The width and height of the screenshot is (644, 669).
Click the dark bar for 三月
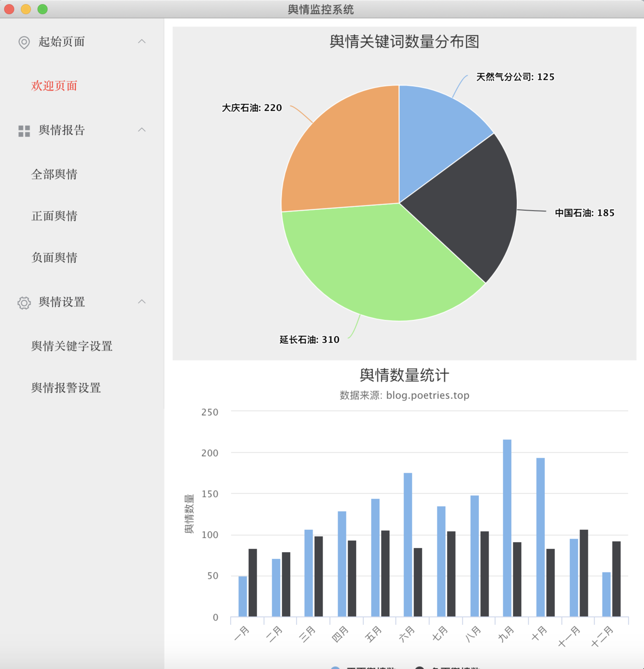point(319,577)
